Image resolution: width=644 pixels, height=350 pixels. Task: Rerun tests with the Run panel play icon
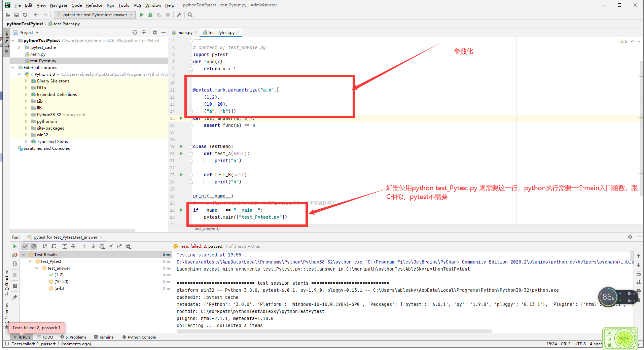15,246
